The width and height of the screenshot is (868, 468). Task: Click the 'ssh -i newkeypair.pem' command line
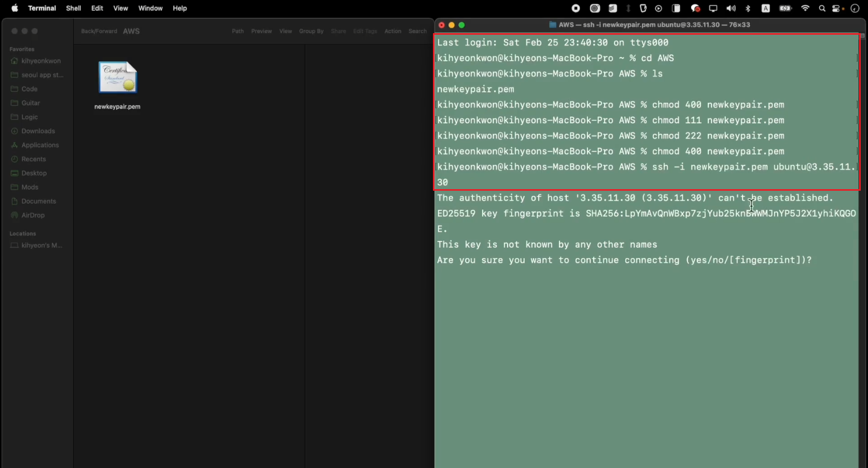[646, 175]
